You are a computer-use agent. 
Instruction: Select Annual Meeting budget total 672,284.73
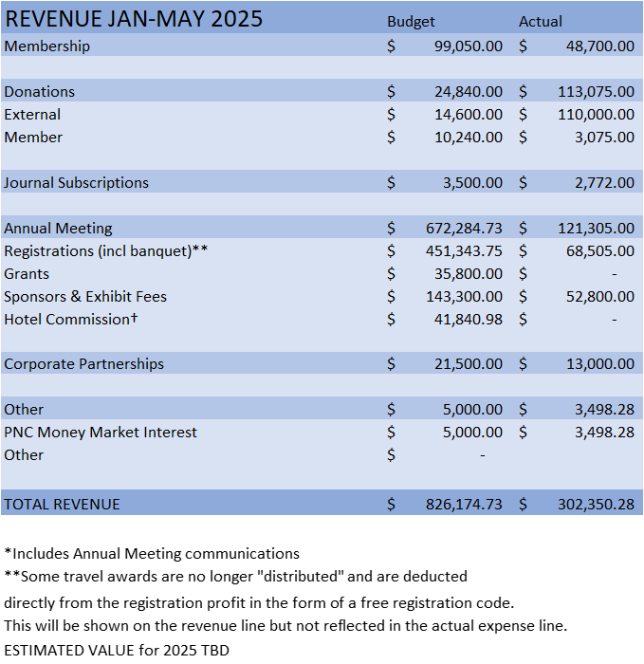click(464, 228)
